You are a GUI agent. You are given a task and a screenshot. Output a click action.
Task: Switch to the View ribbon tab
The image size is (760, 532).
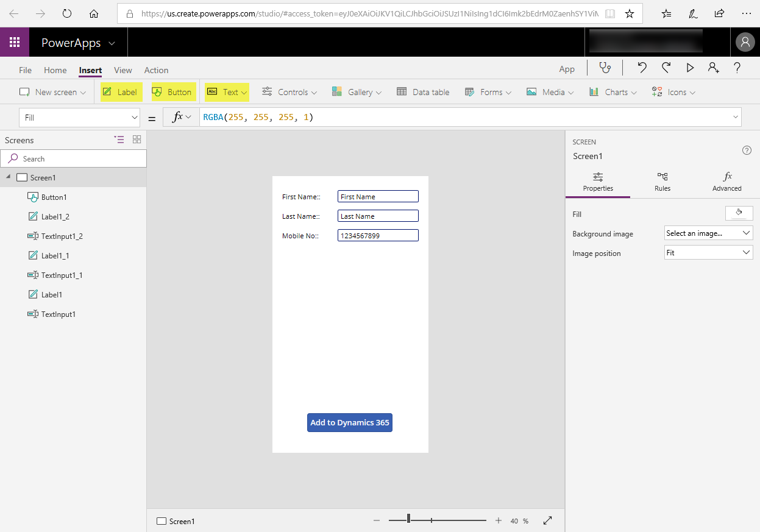pos(123,70)
